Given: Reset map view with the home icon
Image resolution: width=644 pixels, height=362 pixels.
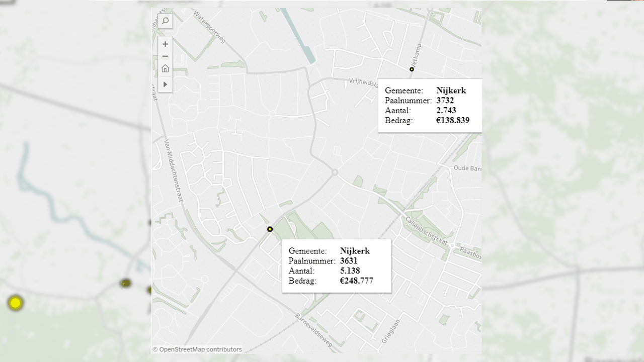Looking at the screenshot, I should tap(165, 68).
